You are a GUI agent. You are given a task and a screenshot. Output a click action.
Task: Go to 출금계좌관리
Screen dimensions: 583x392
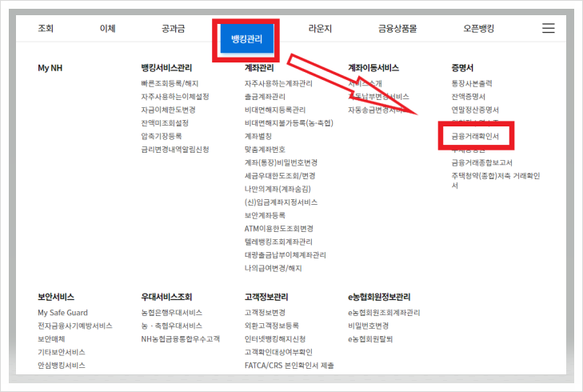[x=265, y=97]
